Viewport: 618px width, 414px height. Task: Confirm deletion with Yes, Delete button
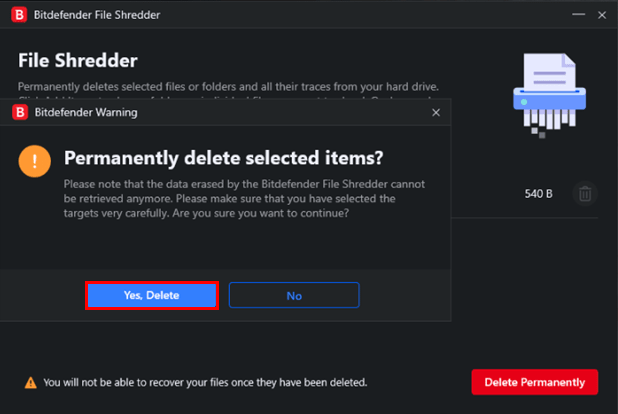pos(152,295)
